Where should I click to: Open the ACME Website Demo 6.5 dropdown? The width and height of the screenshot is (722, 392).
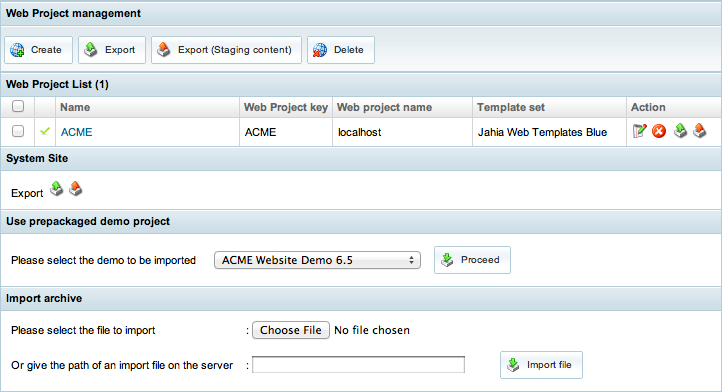coord(317,260)
